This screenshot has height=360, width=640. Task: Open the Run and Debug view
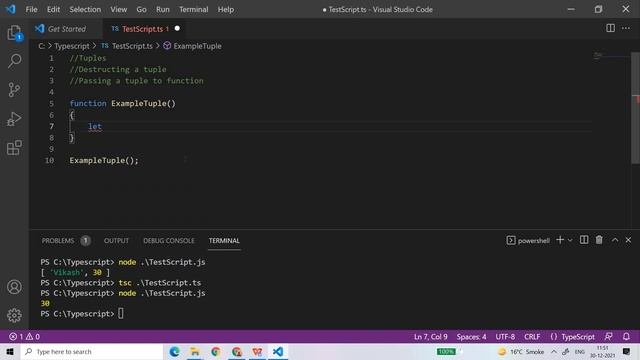click(14, 119)
